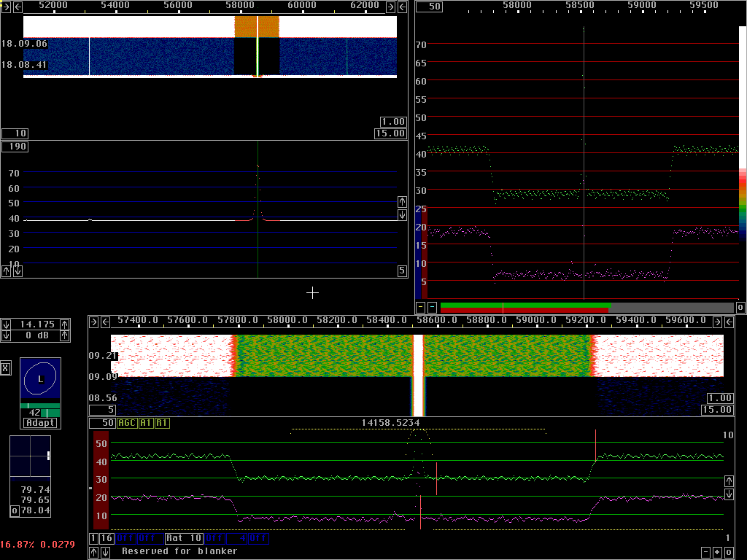747x560 pixels.
Task: Click the 5 box in the baseband waterfall
Action: 102,410
